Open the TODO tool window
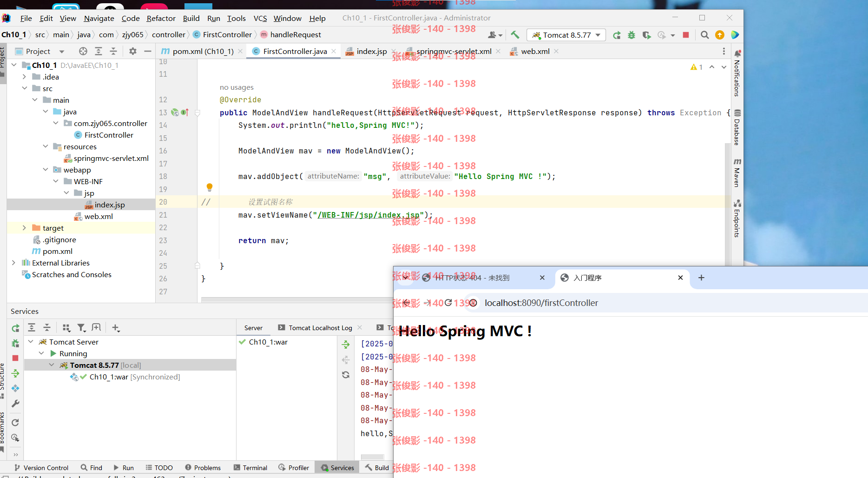 pyautogui.click(x=159, y=468)
